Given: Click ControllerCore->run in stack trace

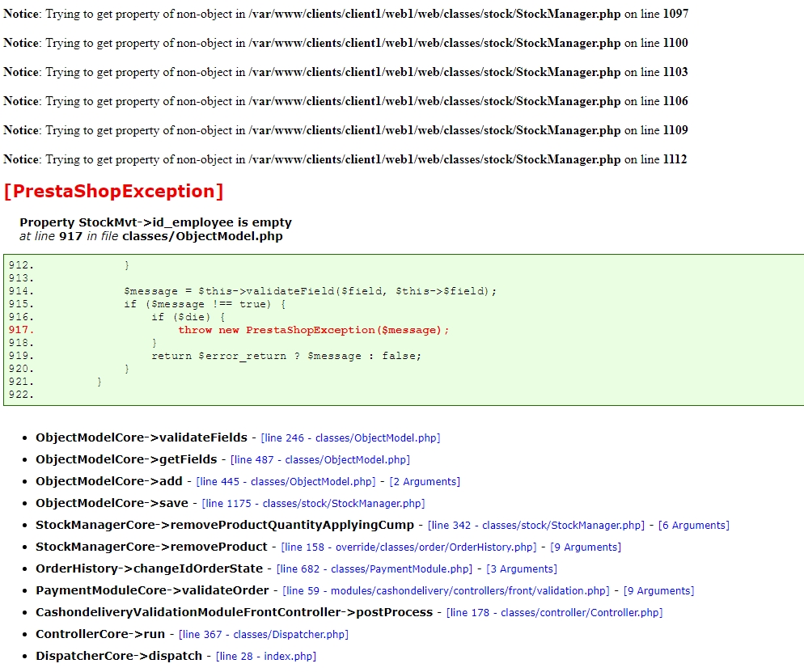Looking at the screenshot, I should click(100, 635).
